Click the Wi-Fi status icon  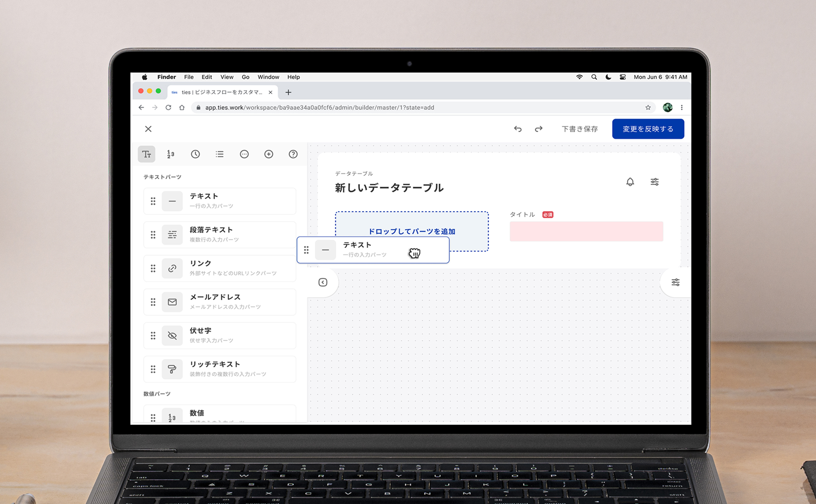(579, 77)
